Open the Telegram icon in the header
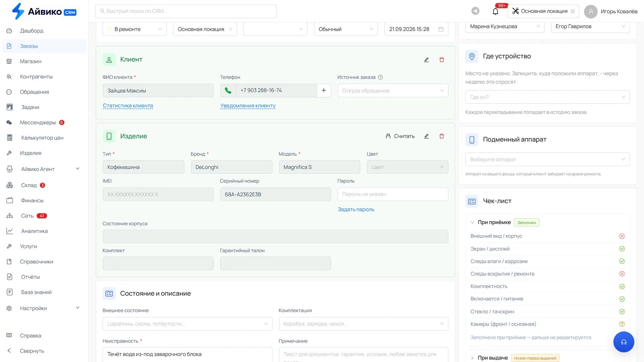This screenshot has height=362, width=644. 475,11
